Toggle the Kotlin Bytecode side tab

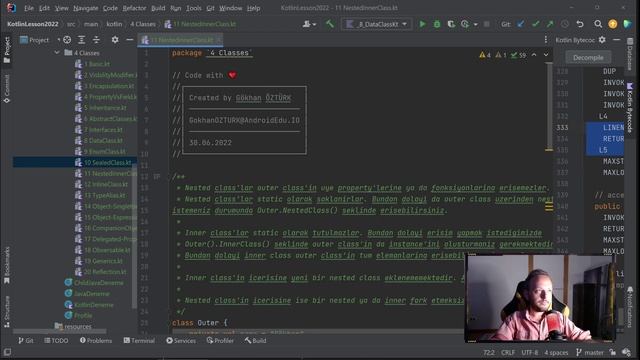tap(630, 108)
